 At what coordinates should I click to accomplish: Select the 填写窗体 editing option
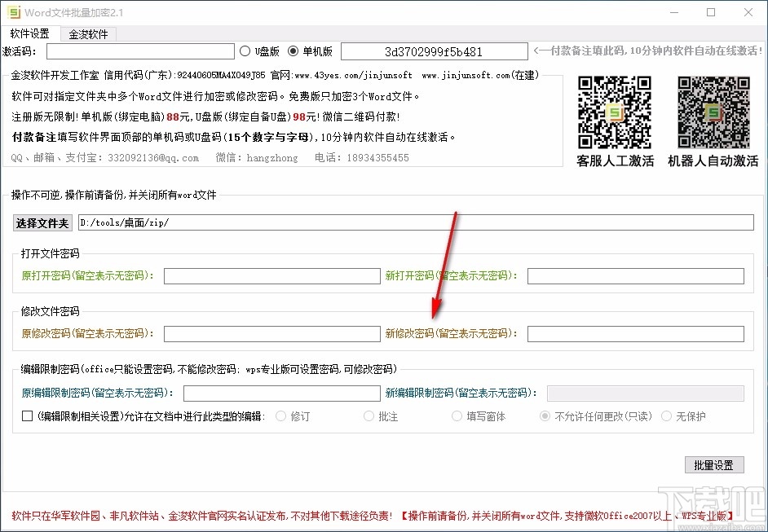pos(457,415)
